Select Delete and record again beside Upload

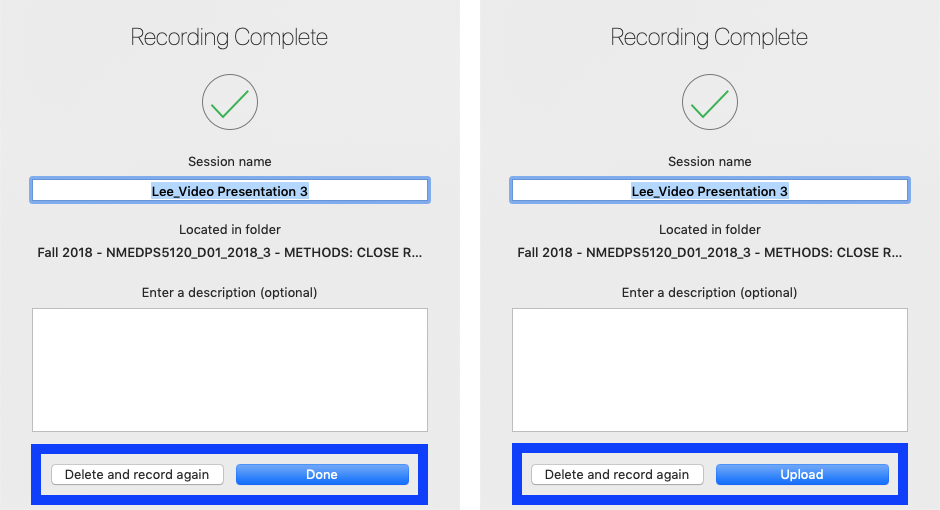[x=617, y=475]
